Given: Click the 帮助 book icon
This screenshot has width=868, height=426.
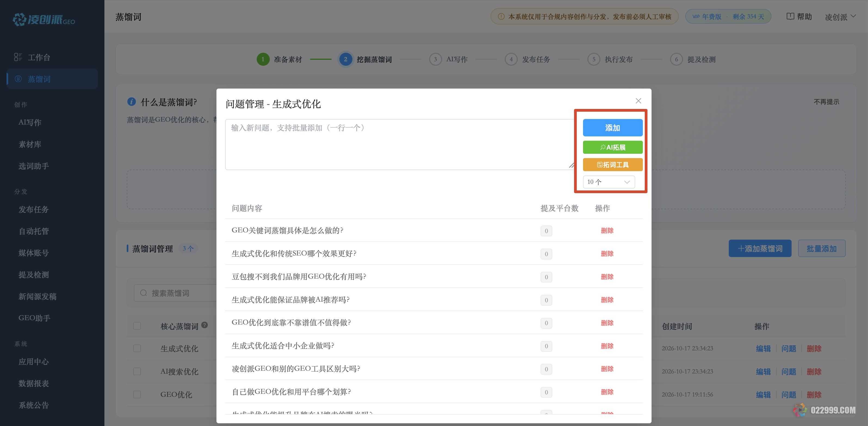Looking at the screenshot, I should 790,16.
